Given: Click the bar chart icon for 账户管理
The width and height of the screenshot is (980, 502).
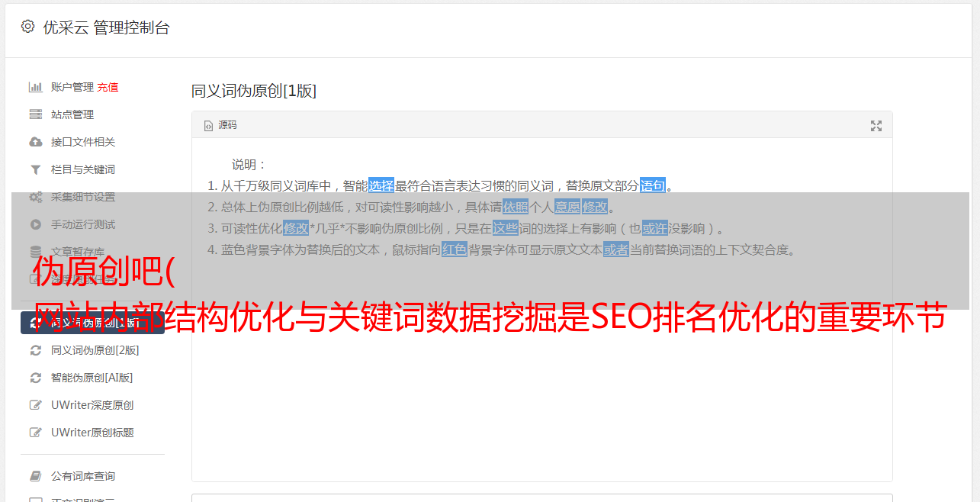Looking at the screenshot, I should pos(35,87).
